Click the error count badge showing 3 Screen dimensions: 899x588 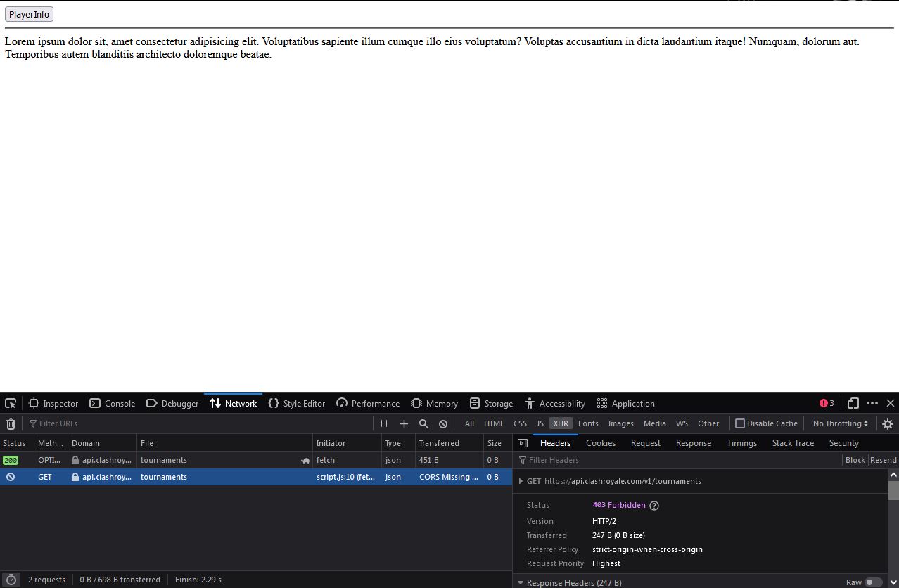tap(827, 403)
